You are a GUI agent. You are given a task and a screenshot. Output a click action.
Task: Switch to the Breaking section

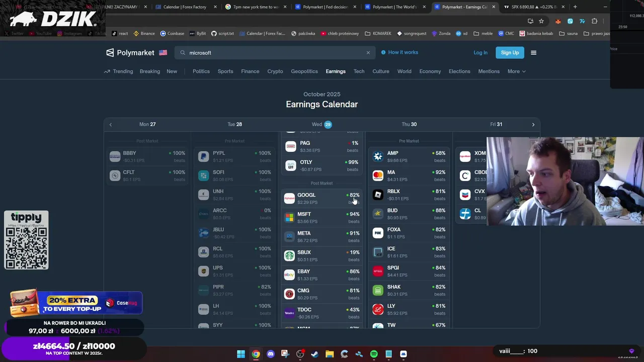coord(150,71)
